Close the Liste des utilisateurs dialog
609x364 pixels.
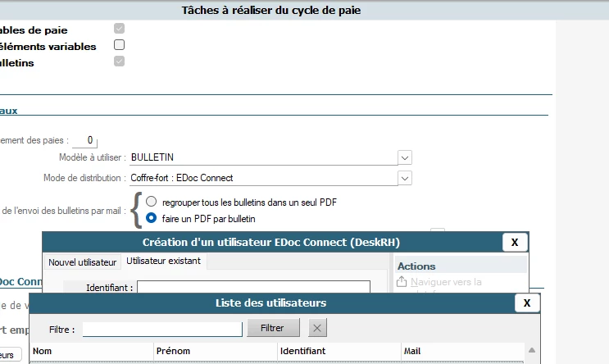click(528, 303)
